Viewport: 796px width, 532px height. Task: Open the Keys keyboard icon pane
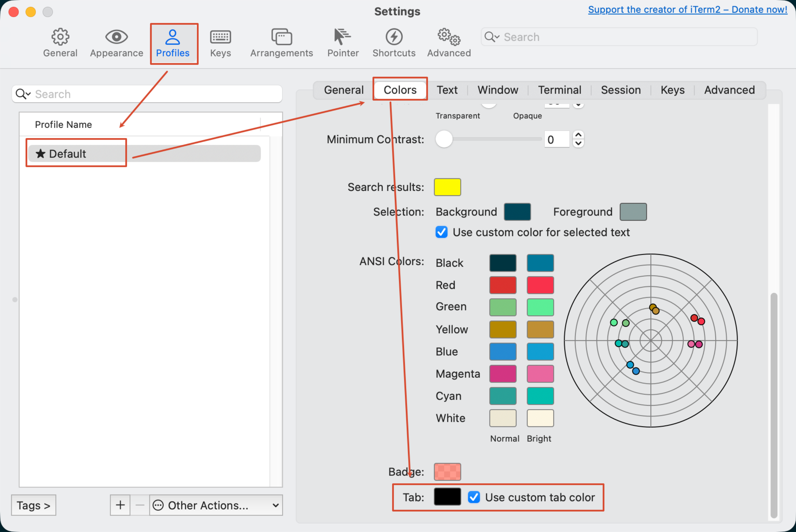tap(221, 43)
